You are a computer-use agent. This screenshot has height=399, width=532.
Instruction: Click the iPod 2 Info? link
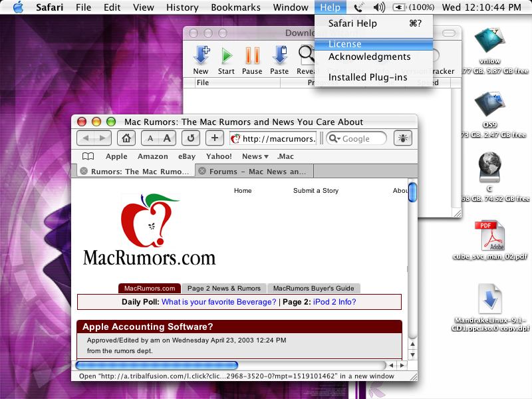pos(334,302)
